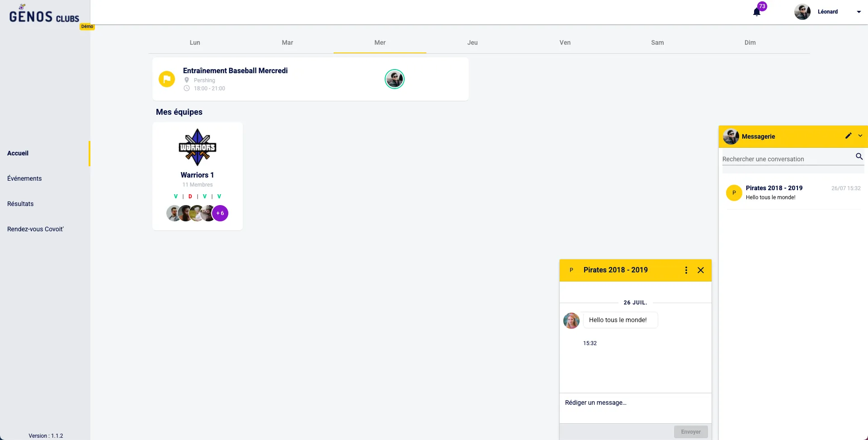This screenshot has height=440, width=868.
Task: Click the Rédiger un message text field
Action: coord(635,403)
